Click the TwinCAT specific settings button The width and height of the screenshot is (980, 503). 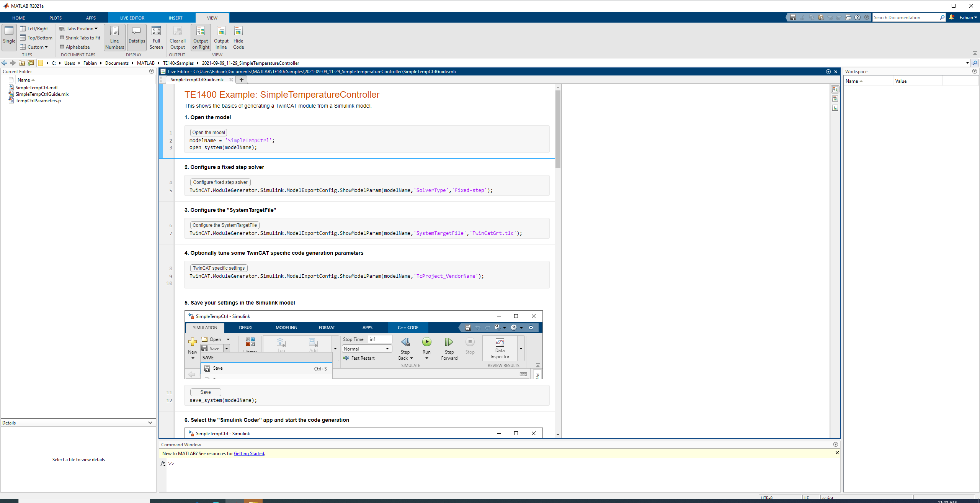219,268
